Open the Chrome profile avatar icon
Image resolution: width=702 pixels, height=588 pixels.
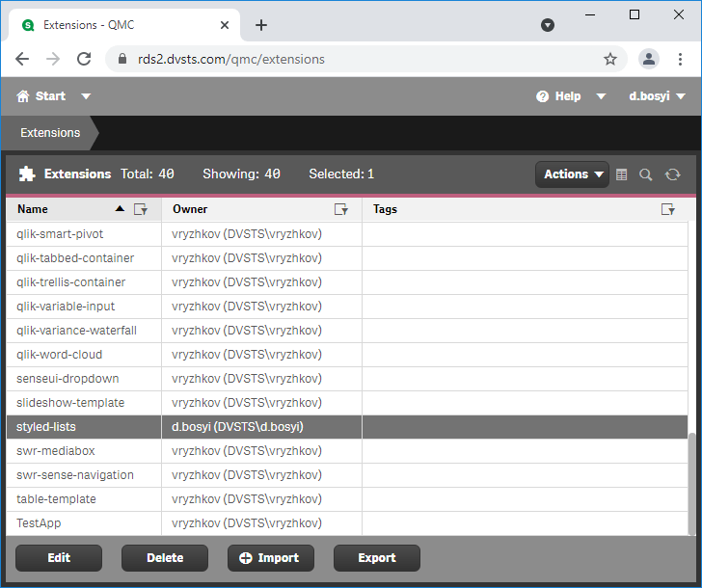(649, 59)
